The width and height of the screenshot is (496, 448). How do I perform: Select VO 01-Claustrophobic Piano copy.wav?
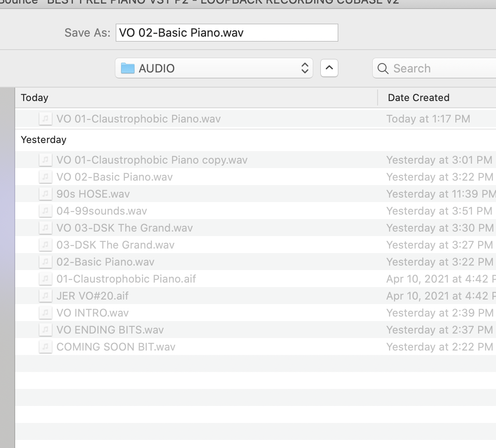point(152,160)
